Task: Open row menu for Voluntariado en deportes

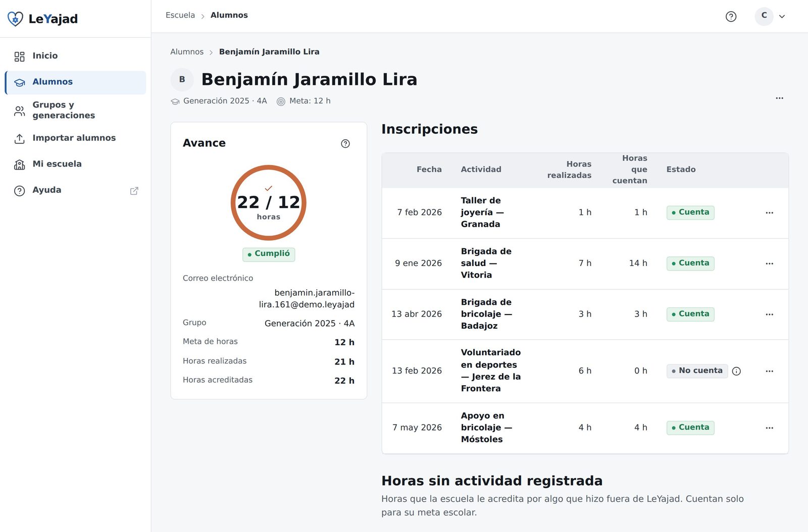Action: click(770, 371)
